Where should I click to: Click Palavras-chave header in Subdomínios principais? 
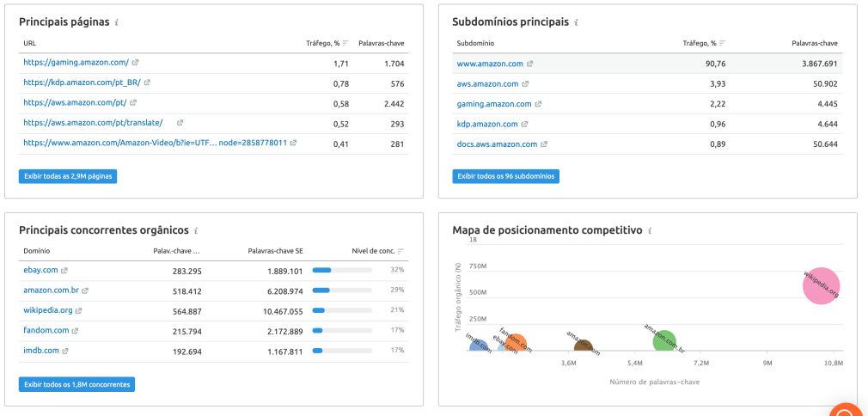pyautogui.click(x=815, y=43)
